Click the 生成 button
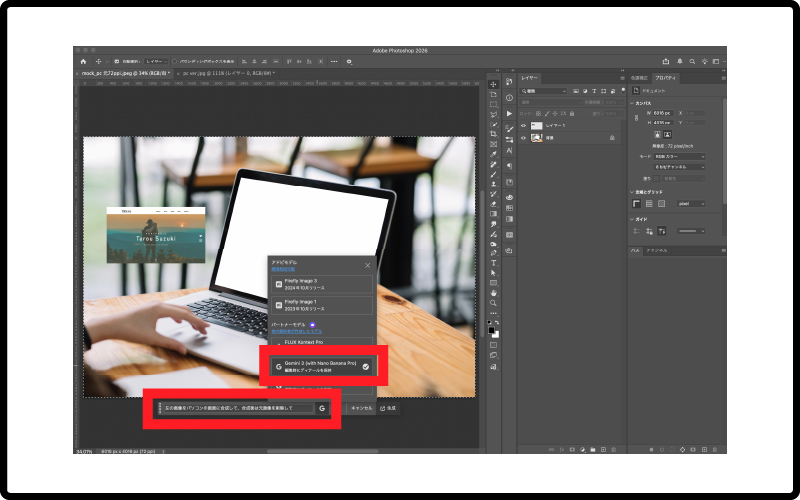 point(388,408)
